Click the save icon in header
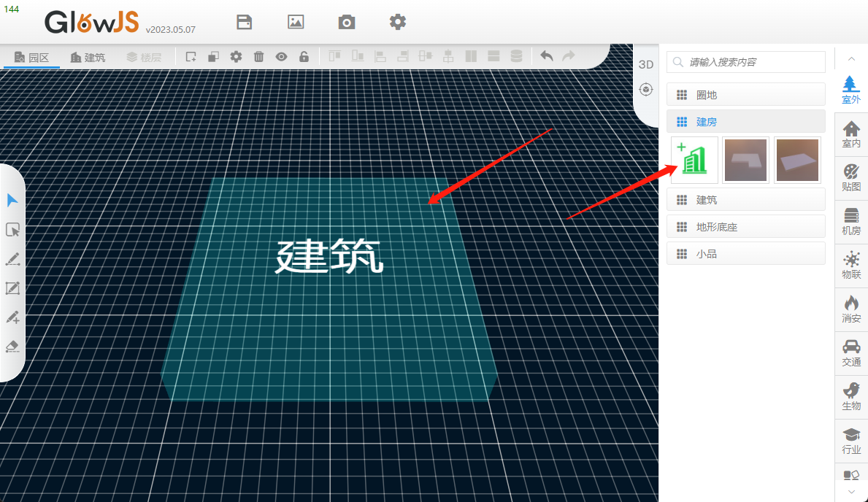Image resolution: width=868 pixels, height=502 pixels. (245, 22)
